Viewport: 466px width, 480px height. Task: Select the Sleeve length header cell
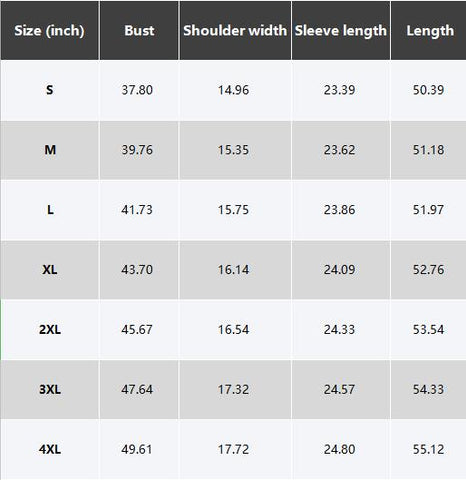click(341, 31)
